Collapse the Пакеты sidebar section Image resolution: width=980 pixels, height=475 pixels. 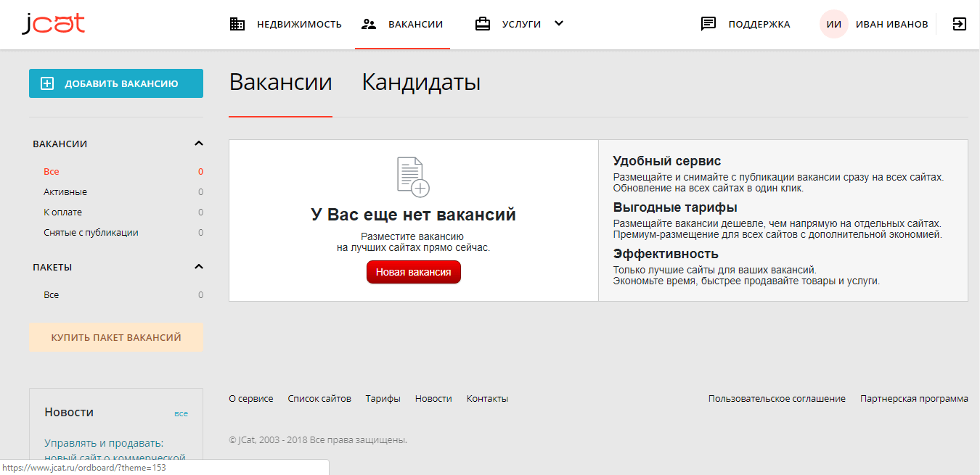tap(199, 267)
